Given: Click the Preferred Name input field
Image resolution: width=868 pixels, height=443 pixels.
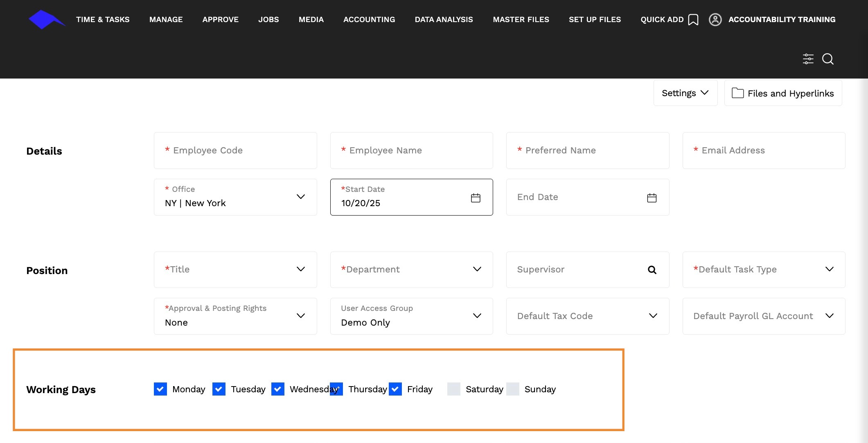Looking at the screenshot, I should [x=588, y=151].
